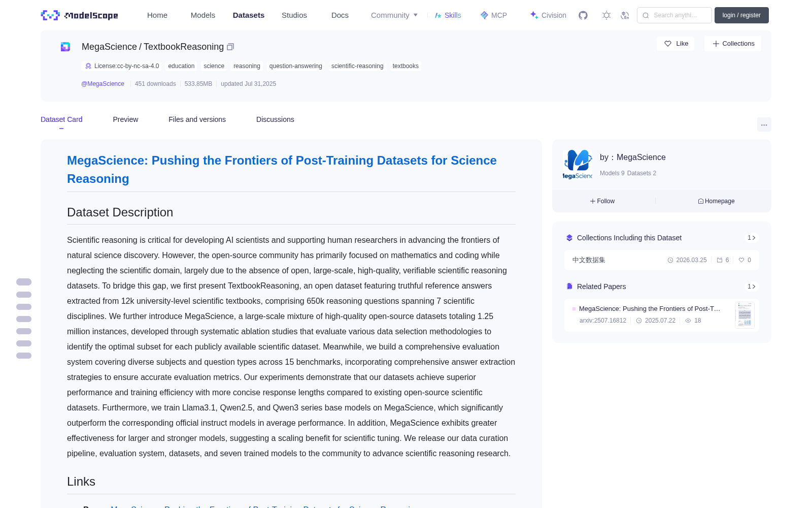Click the science tag
This screenshot has width=812, height=508.
click(x=214, y=66)
